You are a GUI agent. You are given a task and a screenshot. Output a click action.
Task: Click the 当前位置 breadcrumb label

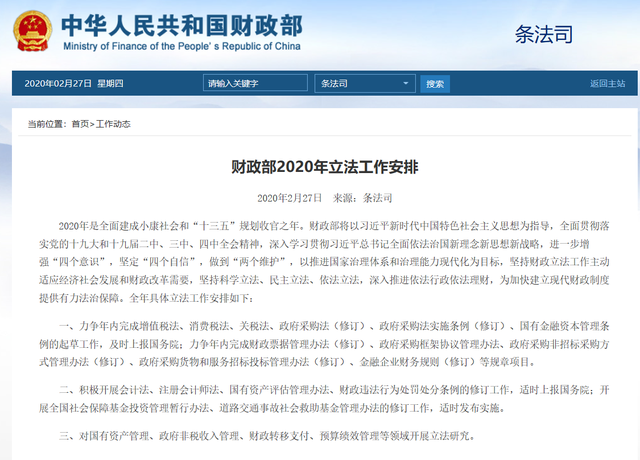pos(45,124)
